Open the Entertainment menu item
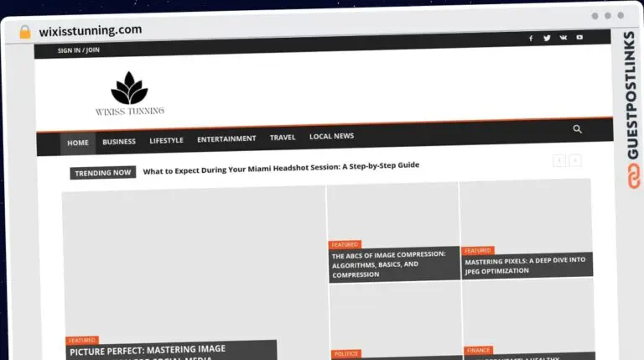The width and height of the screenshot is (644, 360). [226, 139]
